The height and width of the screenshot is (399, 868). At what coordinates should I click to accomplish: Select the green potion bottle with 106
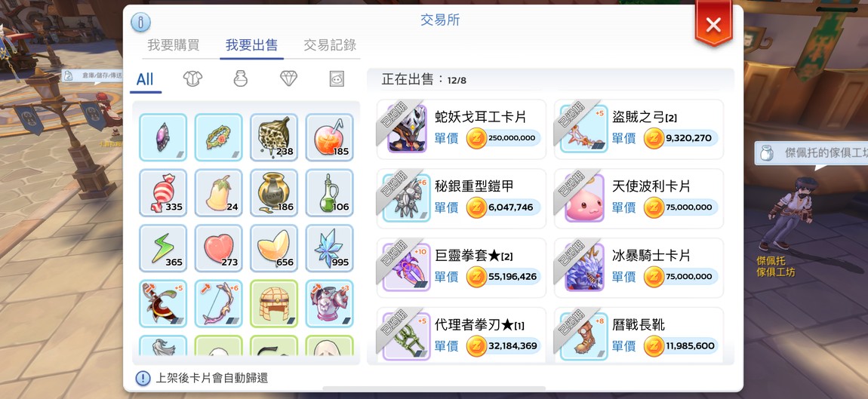tap(329, 192)
